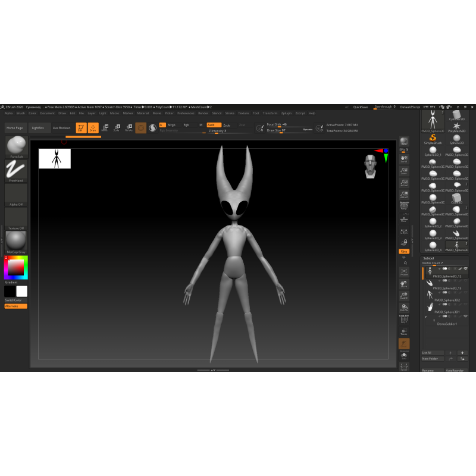
Task: Collapse the Subtool palette header
Action: (428, 258)
